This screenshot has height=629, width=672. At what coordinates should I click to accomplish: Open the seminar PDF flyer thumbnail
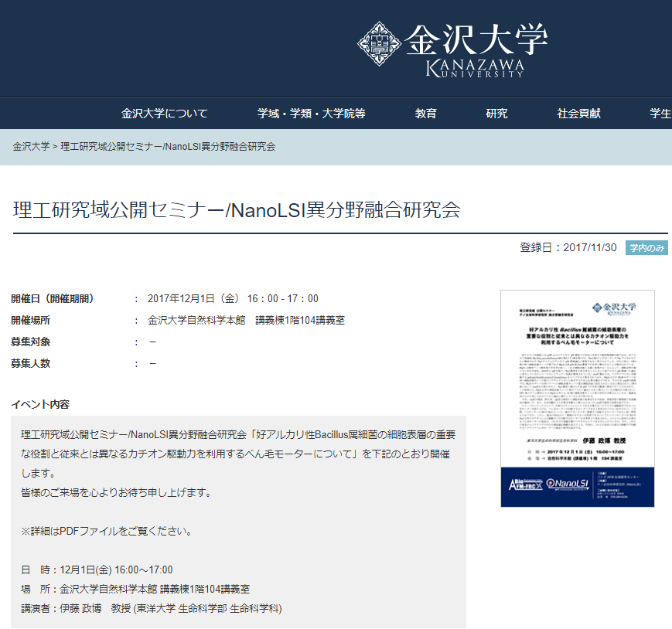coord(577,398)
